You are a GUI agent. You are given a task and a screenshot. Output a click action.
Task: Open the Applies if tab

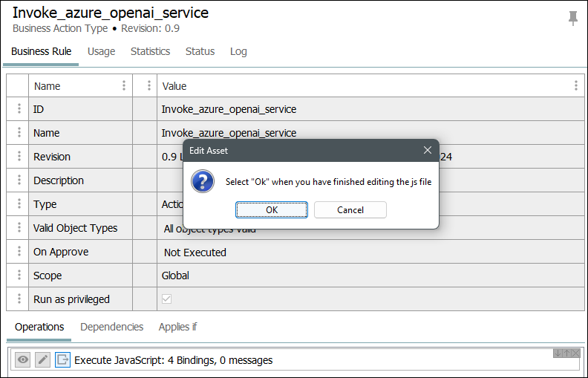[177, 327]
